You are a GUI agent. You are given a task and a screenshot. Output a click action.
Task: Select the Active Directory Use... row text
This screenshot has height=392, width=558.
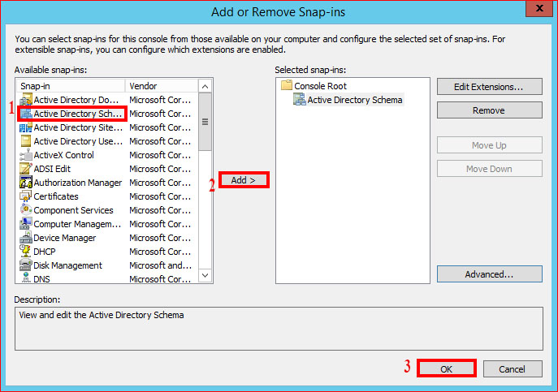point(78,141)
